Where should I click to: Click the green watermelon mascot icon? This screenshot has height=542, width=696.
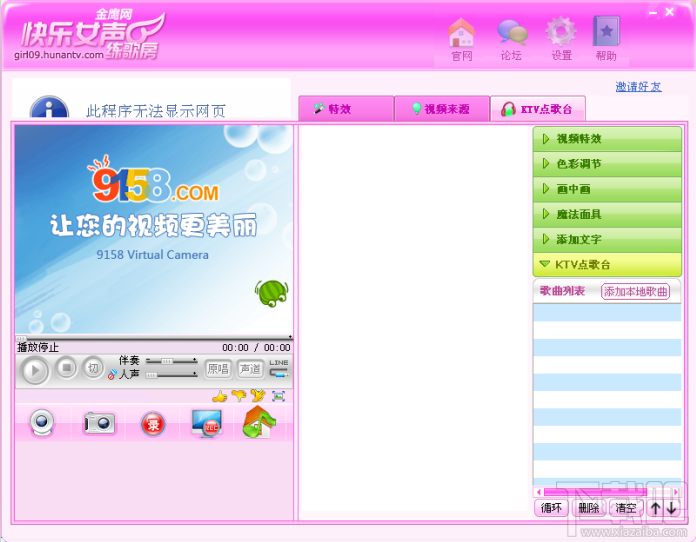(x=272, y=293)
